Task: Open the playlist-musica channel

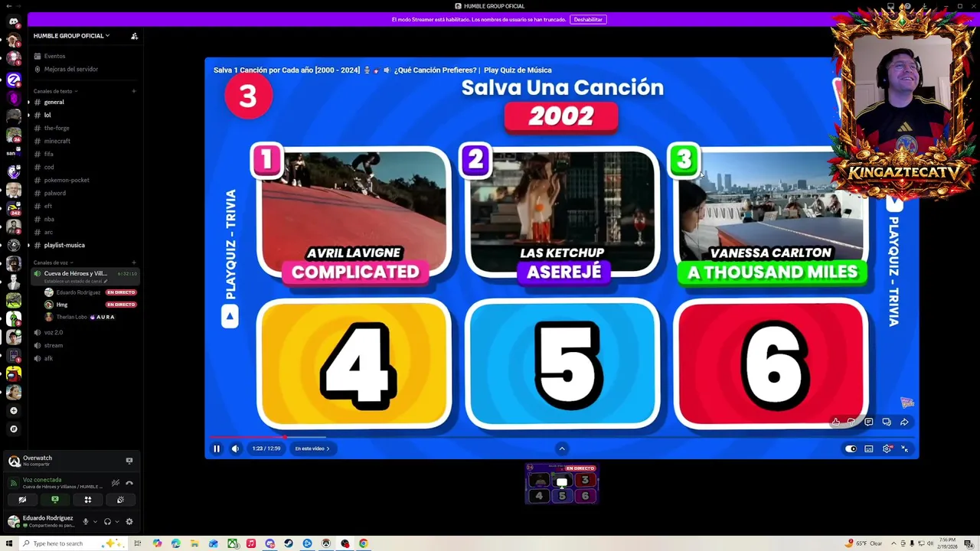Action: pos(84,245)
